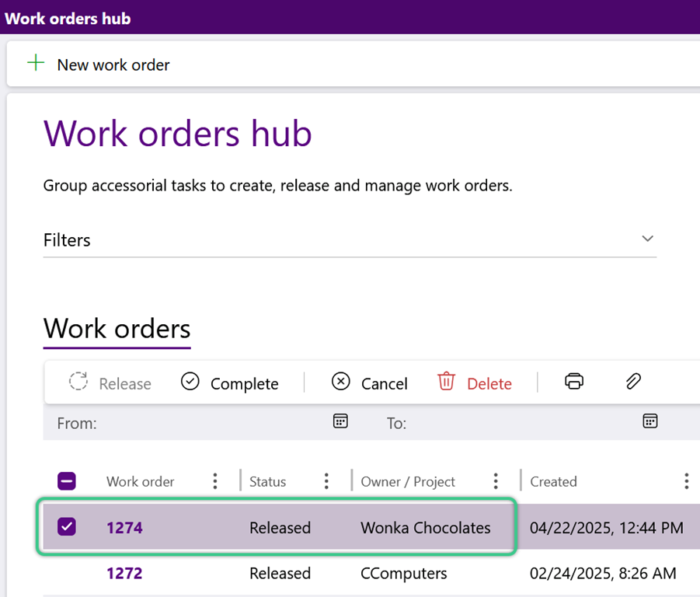Click the 02/24/2025, 8:26 AM created cell
Screen dimensions: 700x597
[603, 574]
